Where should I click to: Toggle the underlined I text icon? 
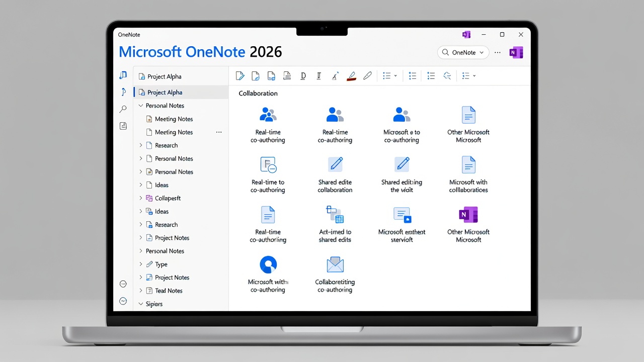click(x=319, y=76)
